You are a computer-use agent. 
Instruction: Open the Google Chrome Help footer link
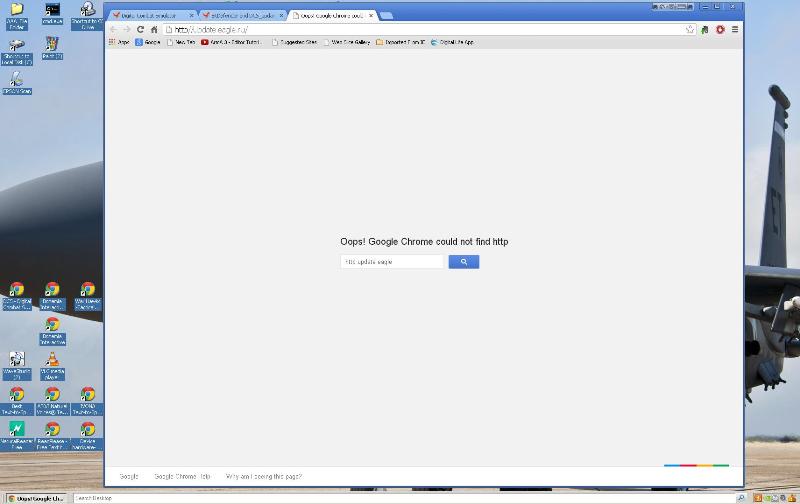point(182,476)
